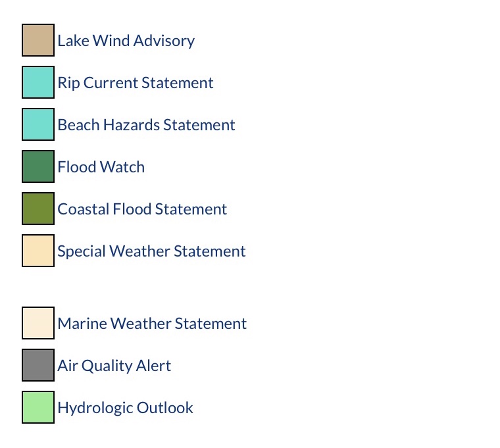500x448 pixels.
Task: Pick the Beach Hazards Statement color box
Action: coord(38,124)
